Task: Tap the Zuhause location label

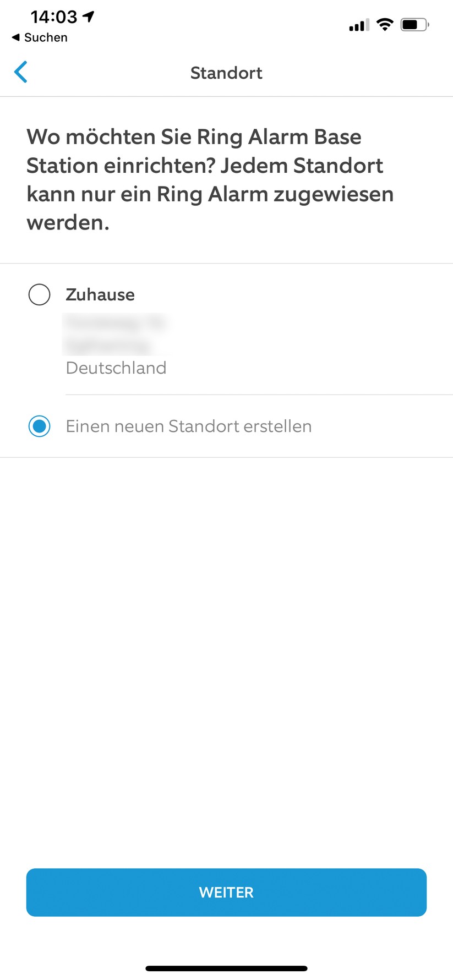Action: click(100, 294)
